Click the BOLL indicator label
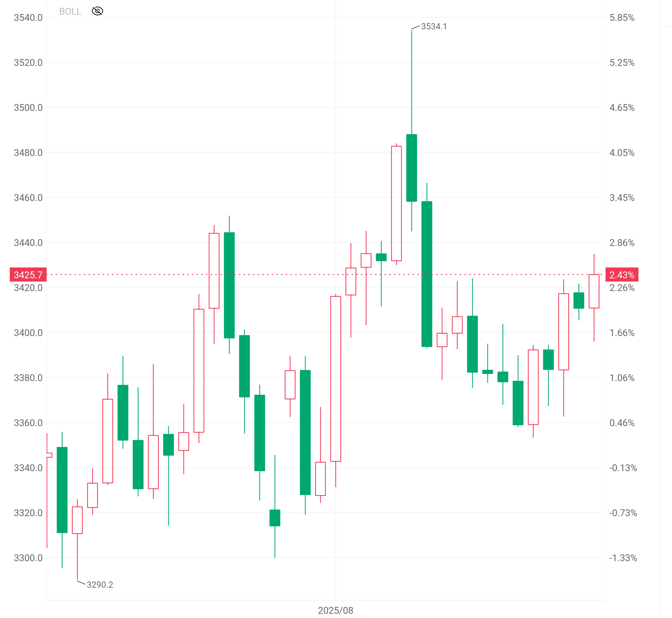This screenshot has height=618, width=672. click(x=70, y=11)
